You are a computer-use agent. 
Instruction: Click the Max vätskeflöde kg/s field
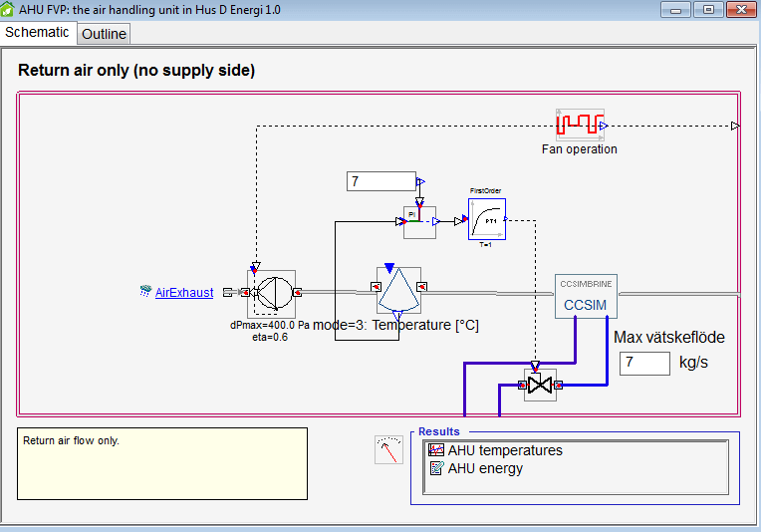click(644, 363)
